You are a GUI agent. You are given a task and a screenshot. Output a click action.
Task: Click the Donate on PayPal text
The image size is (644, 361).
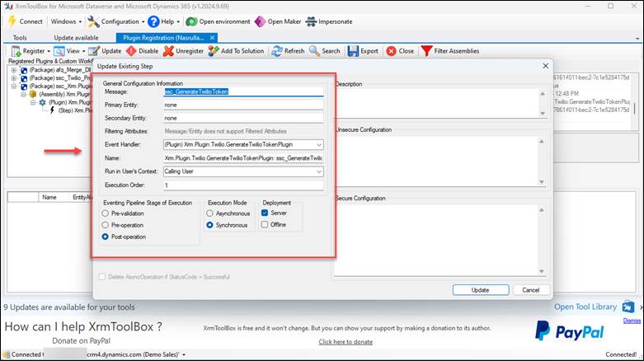(82, 340)
